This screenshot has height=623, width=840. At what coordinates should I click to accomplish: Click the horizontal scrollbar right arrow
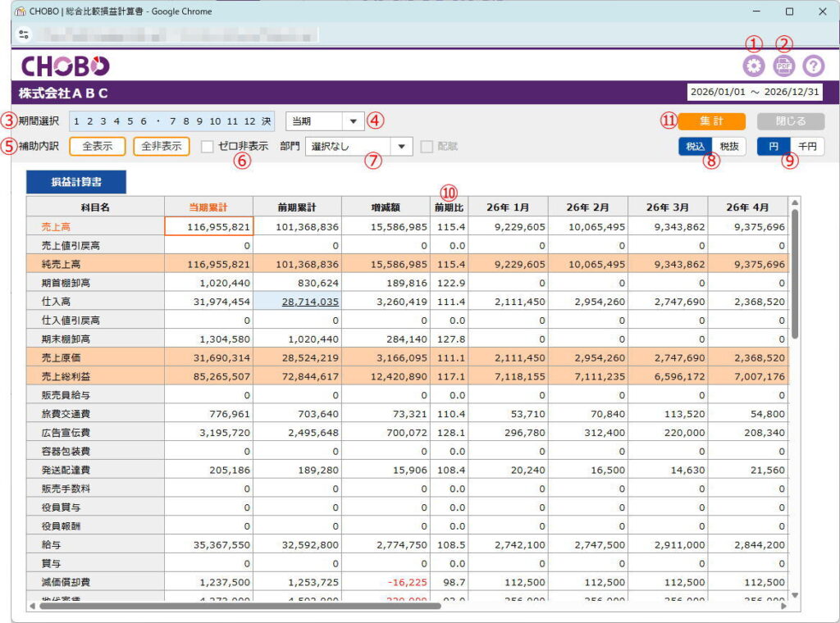[x=783, y=606]
